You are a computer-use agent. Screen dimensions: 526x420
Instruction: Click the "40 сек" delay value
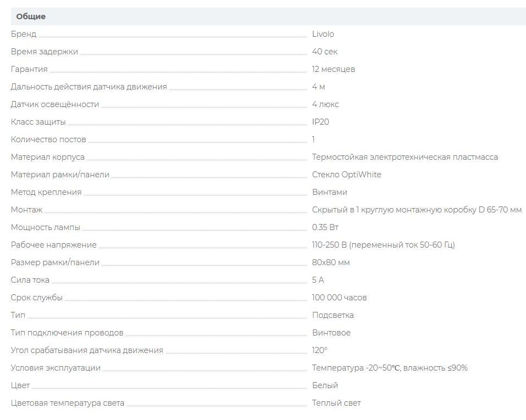click(324, 52)
